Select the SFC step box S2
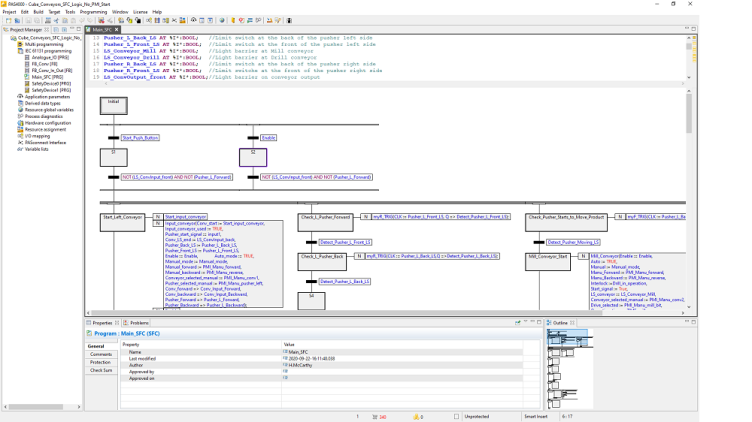 click(253, 157)
